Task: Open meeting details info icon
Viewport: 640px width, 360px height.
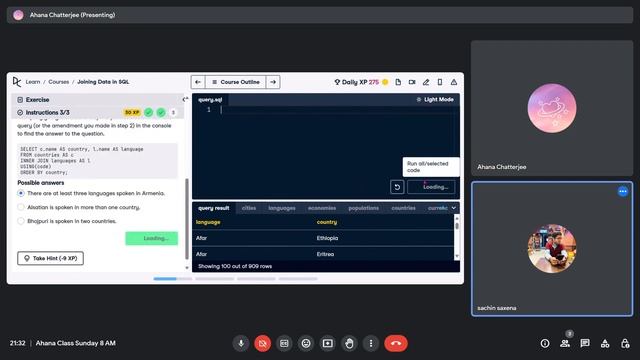Action: pyautogui.click(x=545, y=343)
